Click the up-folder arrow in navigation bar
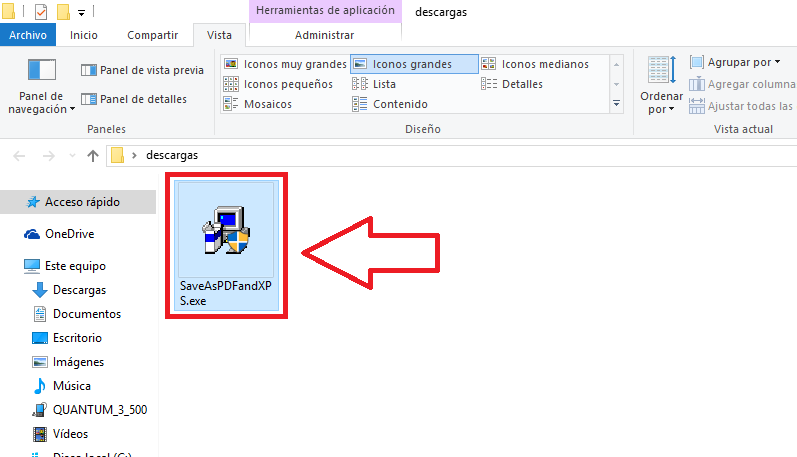 [93, 156]
